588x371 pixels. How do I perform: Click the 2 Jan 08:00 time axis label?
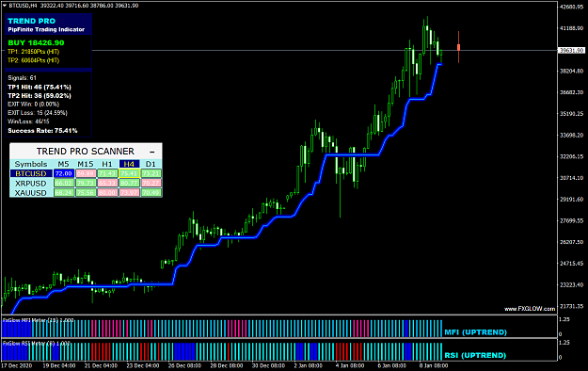click(x=308, y=365)
